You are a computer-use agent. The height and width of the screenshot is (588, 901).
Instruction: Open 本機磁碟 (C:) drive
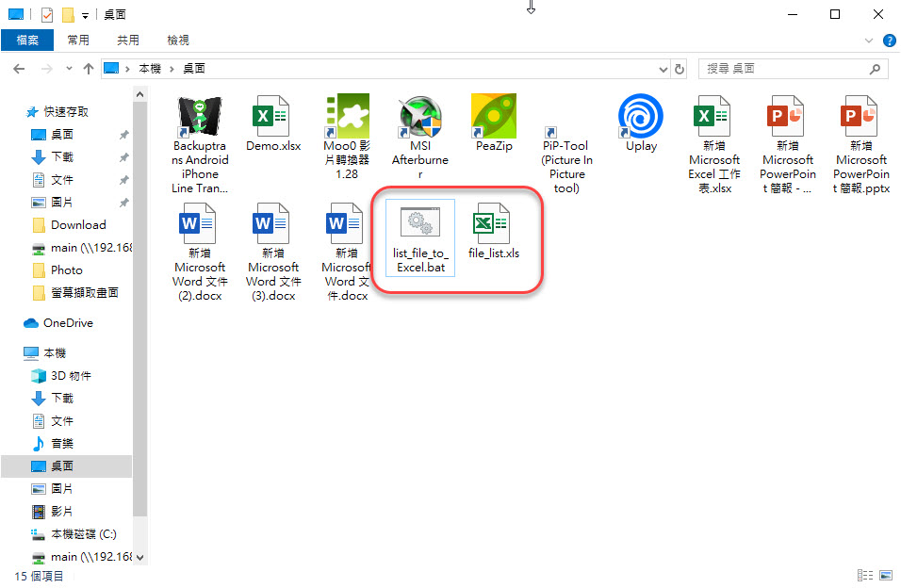[x=74, y=534]
